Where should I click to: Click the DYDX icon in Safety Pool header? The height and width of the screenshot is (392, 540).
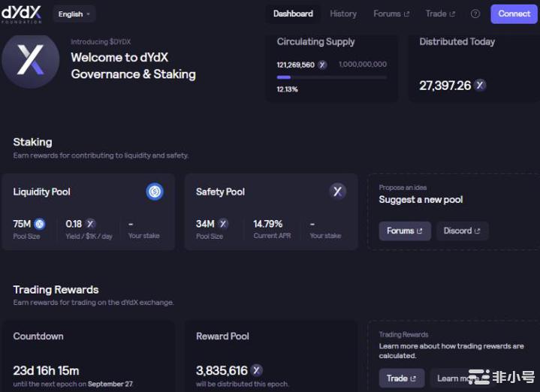pyautogui.click(x=338, y=191)
